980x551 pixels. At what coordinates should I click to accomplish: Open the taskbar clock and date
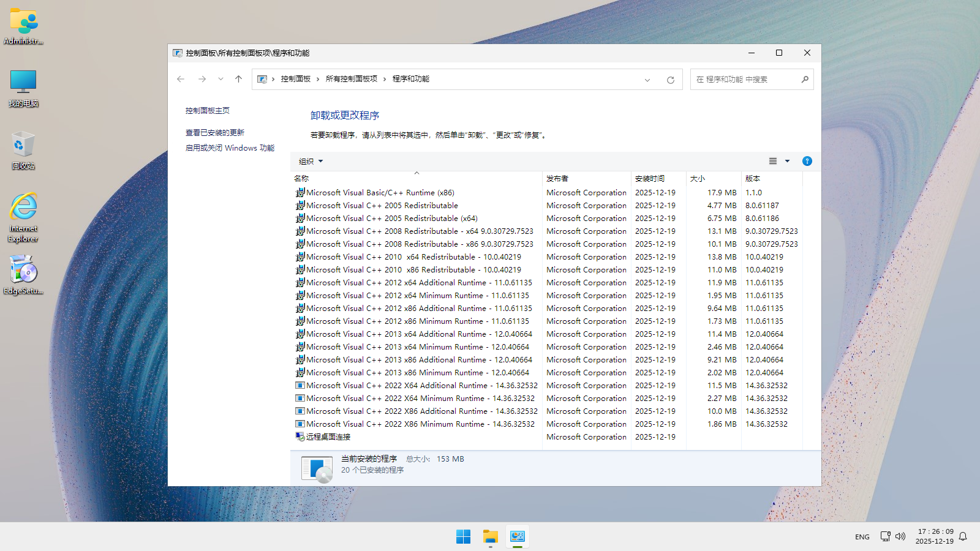935,536
